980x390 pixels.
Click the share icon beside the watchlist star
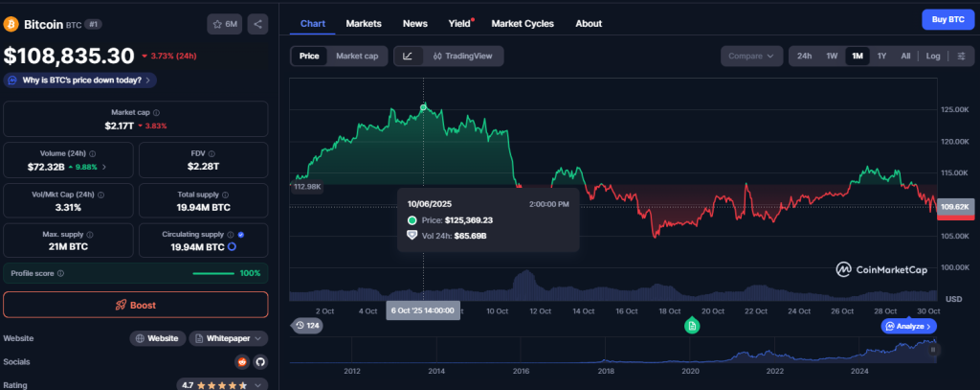point(257,24)
